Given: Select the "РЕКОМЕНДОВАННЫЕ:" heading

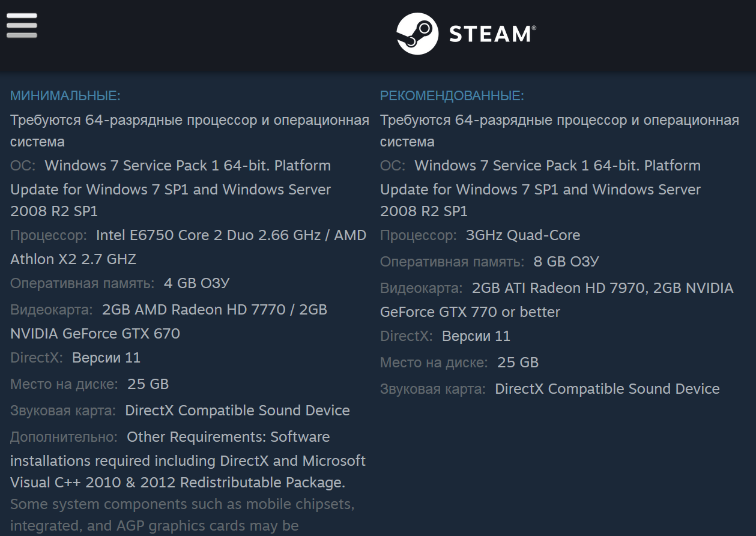Looking at the screenshot, I should [x=452, y=96].
